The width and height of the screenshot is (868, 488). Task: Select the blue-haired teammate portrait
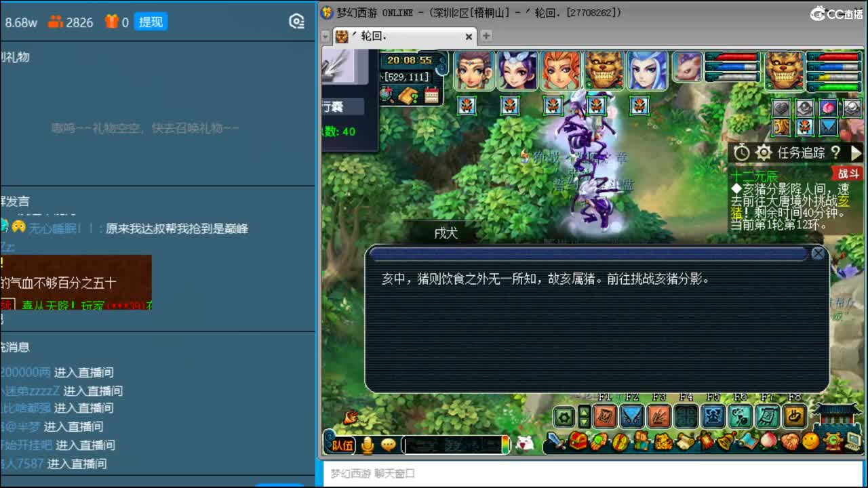[648, 70]
